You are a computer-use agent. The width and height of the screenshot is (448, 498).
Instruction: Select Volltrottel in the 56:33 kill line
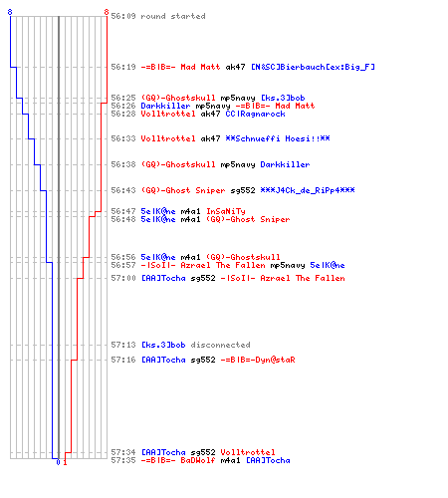168,138
